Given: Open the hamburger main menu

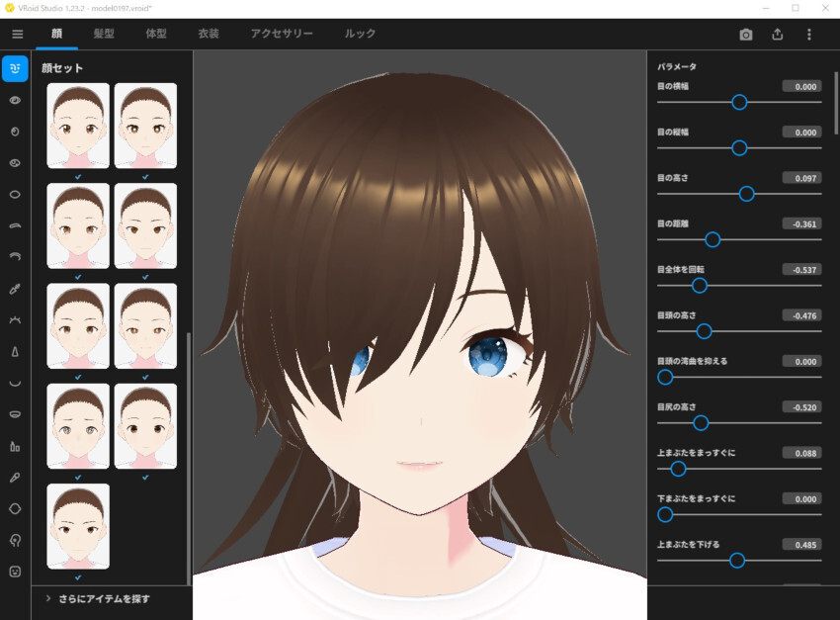Looking at the screenshot, I should pos(17,34).
